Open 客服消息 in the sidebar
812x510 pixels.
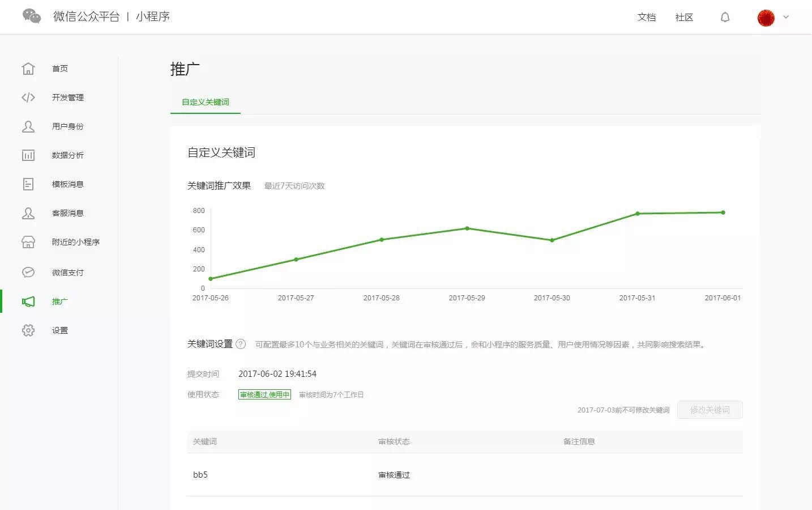[67, 213]
